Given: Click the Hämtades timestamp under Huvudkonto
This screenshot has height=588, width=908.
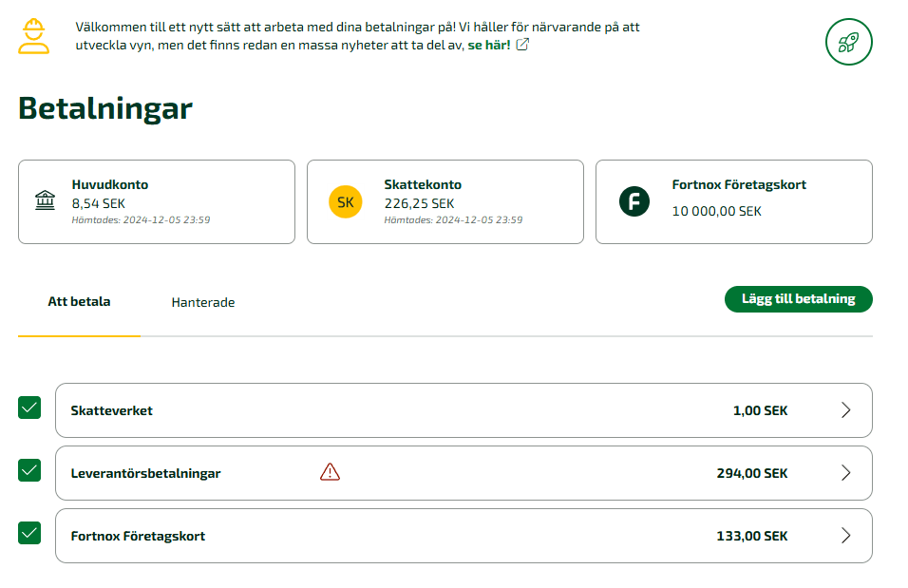Looking at the screenshot, I should tap(141, 220).
